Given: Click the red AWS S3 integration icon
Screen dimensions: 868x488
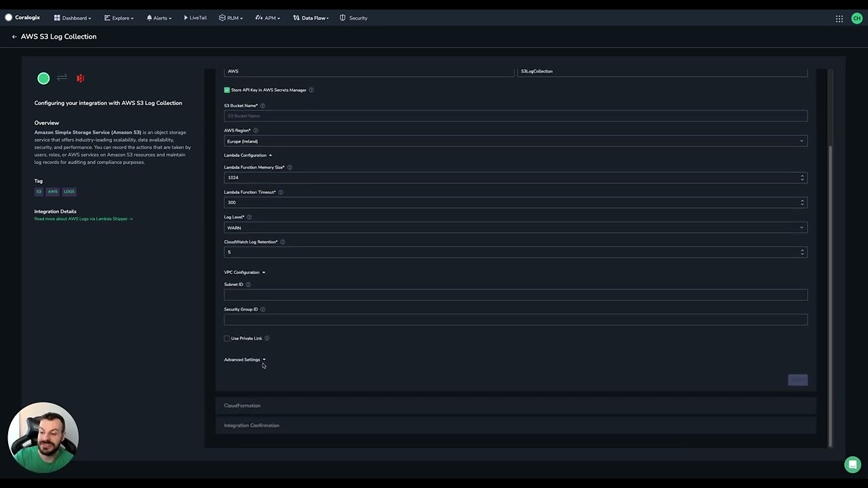Looking at the screenshot, I should click(x=81, y=79).
